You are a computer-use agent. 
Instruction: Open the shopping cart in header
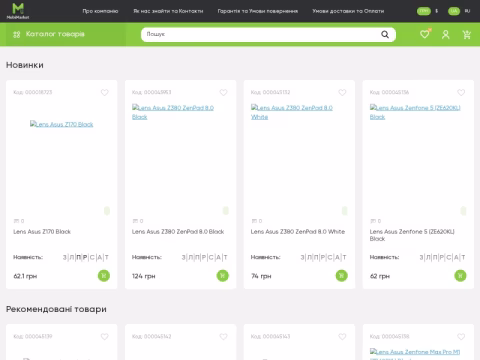467,34
